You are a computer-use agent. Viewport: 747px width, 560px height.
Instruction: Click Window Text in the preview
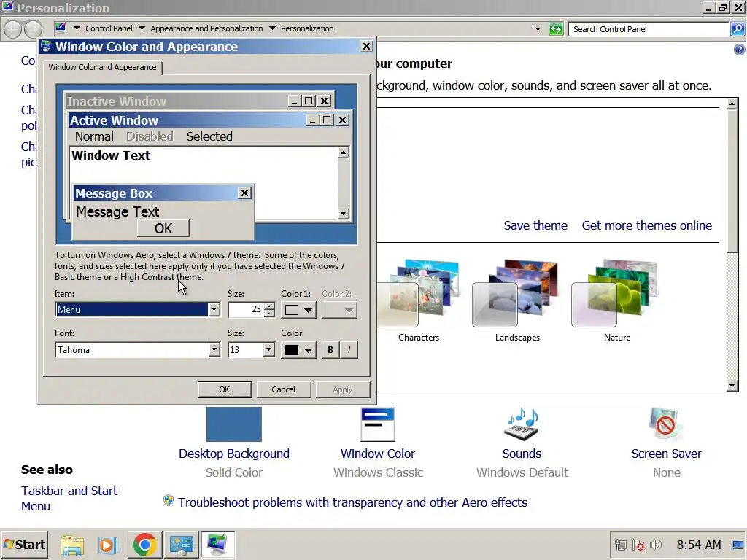[x=111, y=155]
